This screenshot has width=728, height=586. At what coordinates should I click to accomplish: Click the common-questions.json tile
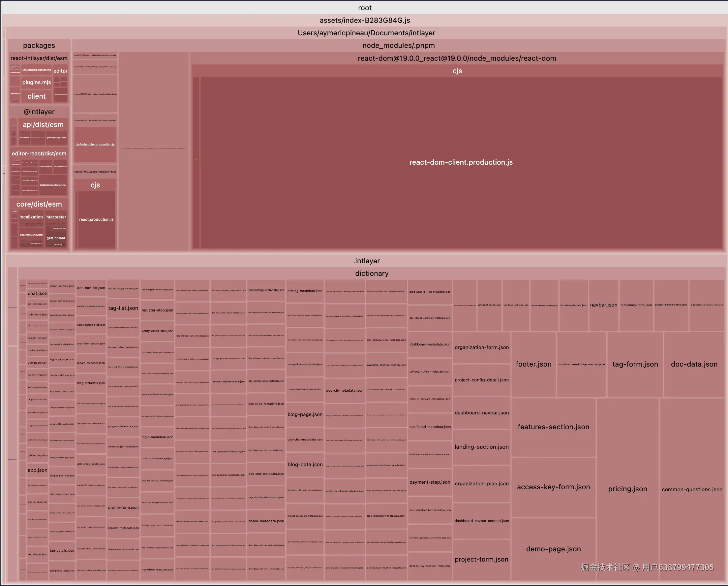[691, 489]
